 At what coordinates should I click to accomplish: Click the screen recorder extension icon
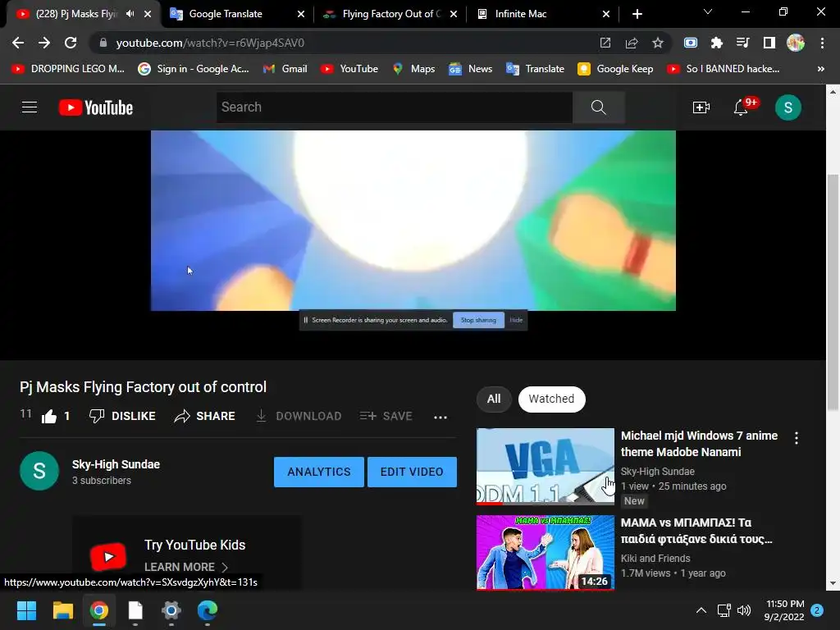tap(691, 43)
